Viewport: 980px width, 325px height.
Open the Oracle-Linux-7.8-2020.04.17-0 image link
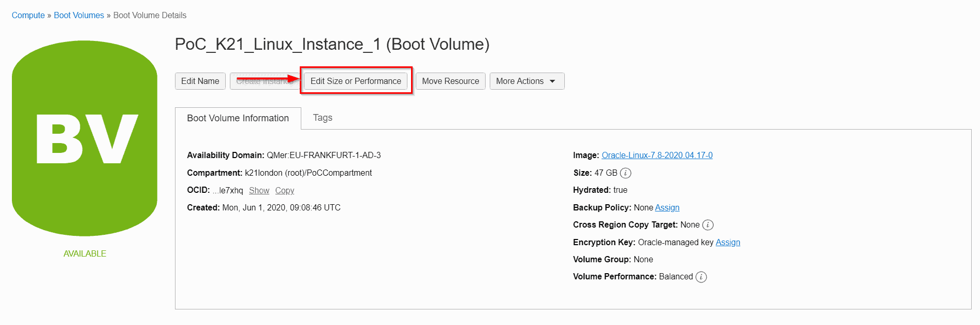pyautogui.click(x=657, y=155)
